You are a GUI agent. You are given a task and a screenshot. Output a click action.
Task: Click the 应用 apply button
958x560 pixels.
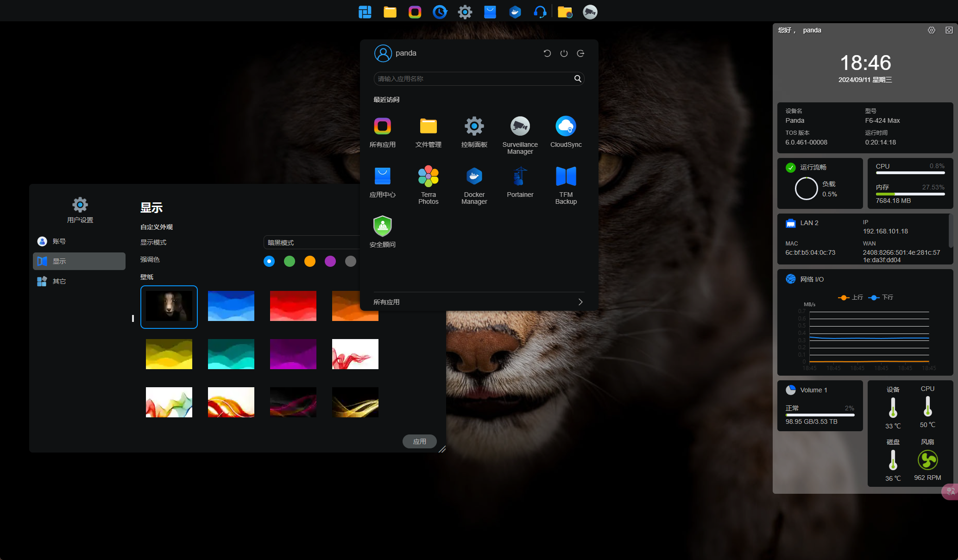pyautogui.click(x=420, y=441)
